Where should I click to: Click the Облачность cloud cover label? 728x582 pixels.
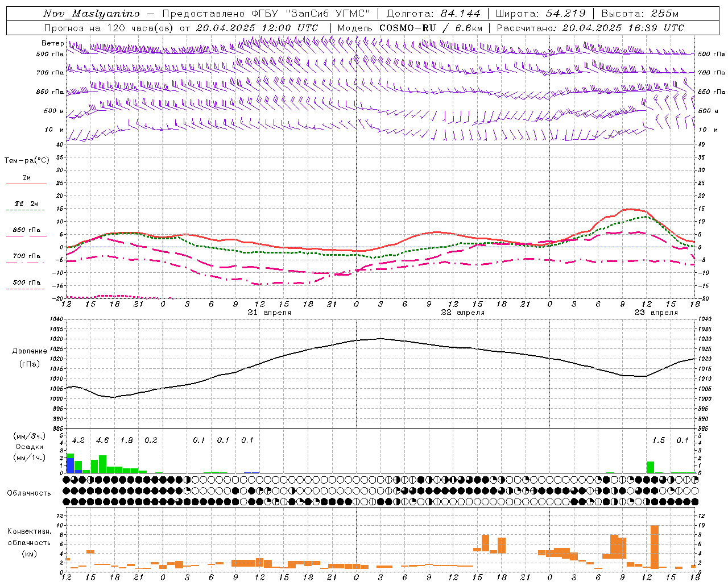click(x=29, y=493)
